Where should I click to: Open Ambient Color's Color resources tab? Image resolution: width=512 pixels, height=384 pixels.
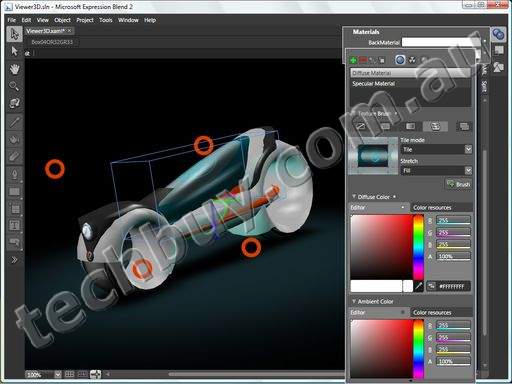[x=441, y=312]
